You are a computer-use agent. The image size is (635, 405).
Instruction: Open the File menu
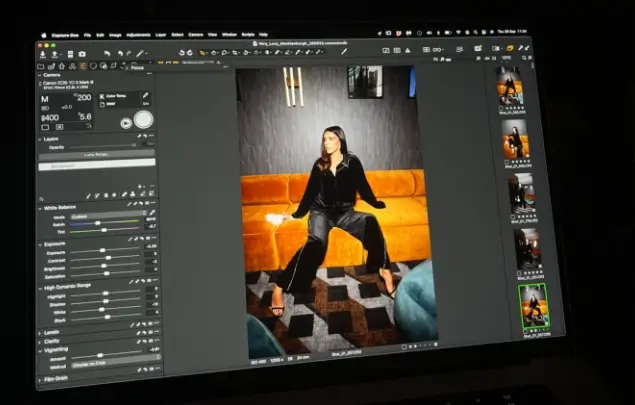point(87,35)
